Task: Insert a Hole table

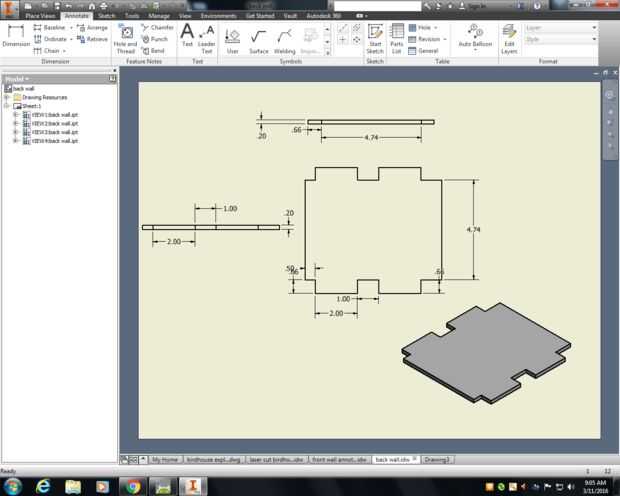Action: (x=420, y=28)
